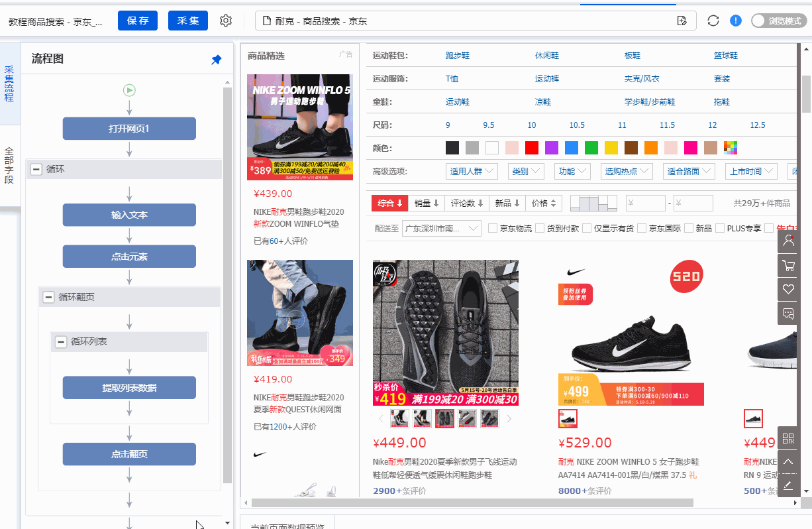Collapse the 循环翻页 node
812x529 pixels.
click(48, 297)
